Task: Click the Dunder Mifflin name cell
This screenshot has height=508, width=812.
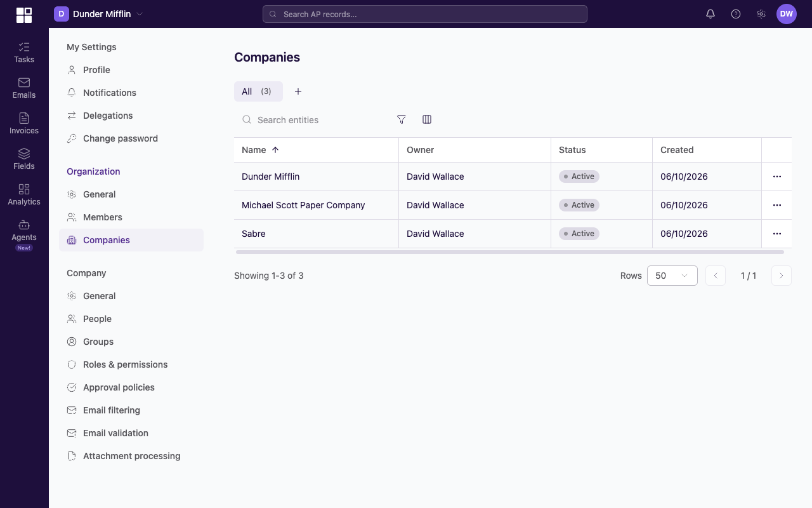Action: 316,177
